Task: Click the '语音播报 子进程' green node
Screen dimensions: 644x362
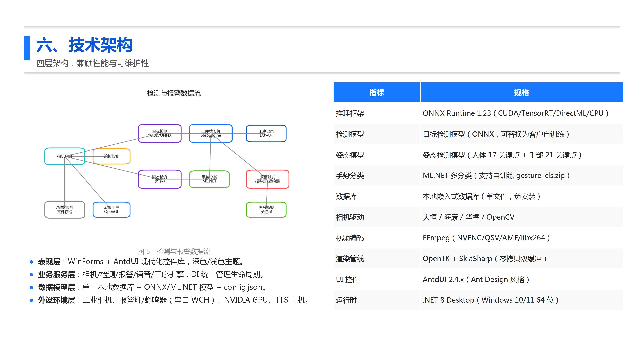Action: click(x=266, y=210)
